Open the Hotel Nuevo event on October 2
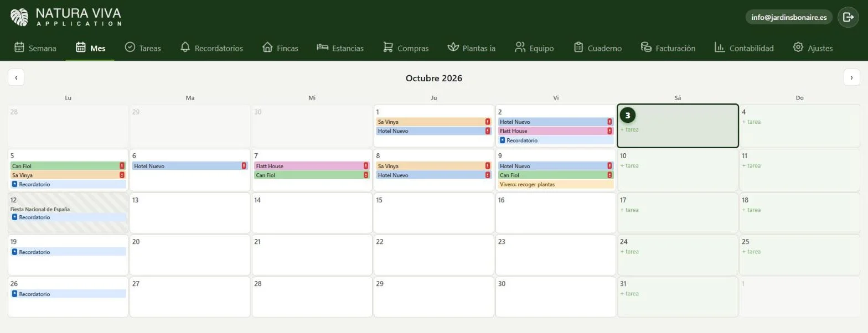Screen dimensions: 868x333 555,122
